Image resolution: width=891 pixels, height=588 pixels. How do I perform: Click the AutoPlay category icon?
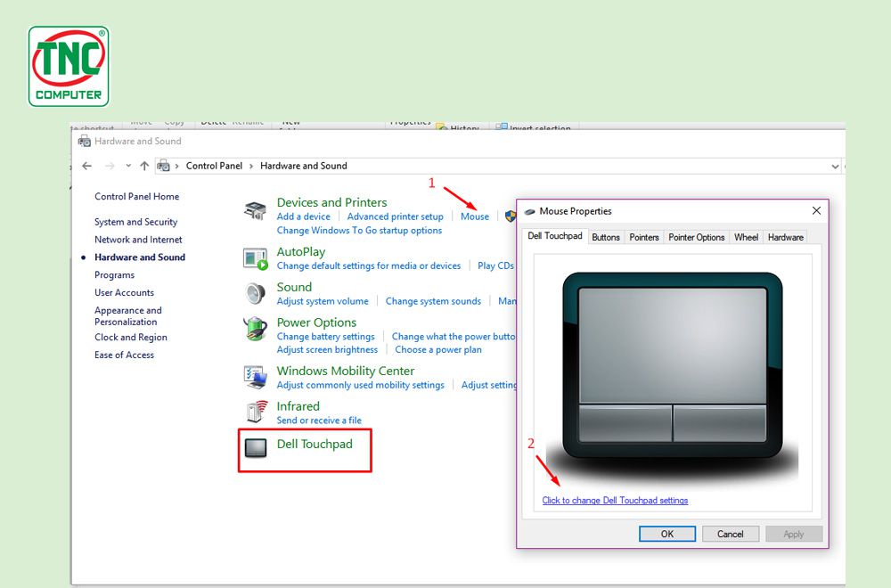[x=255, y=258]
